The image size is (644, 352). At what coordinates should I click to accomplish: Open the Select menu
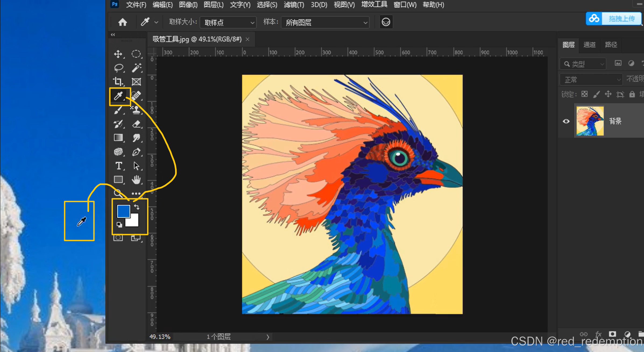(267, 5)
